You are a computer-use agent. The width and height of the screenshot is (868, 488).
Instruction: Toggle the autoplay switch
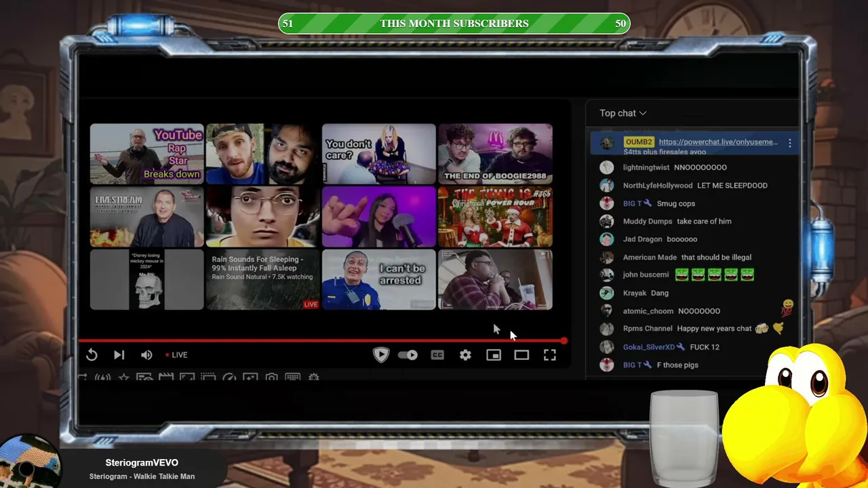click(x=408, y=354)
